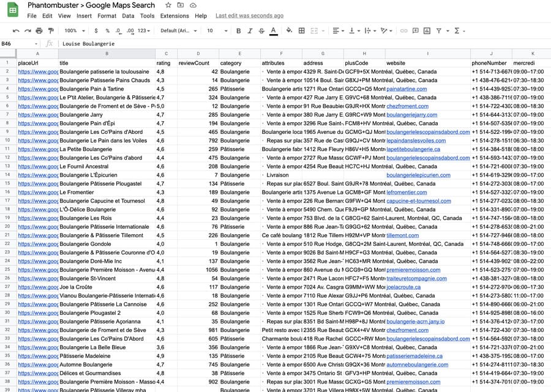Insert a comment
Image resolution: width=551 pixels, height=392 pixels.
point(415,31)
